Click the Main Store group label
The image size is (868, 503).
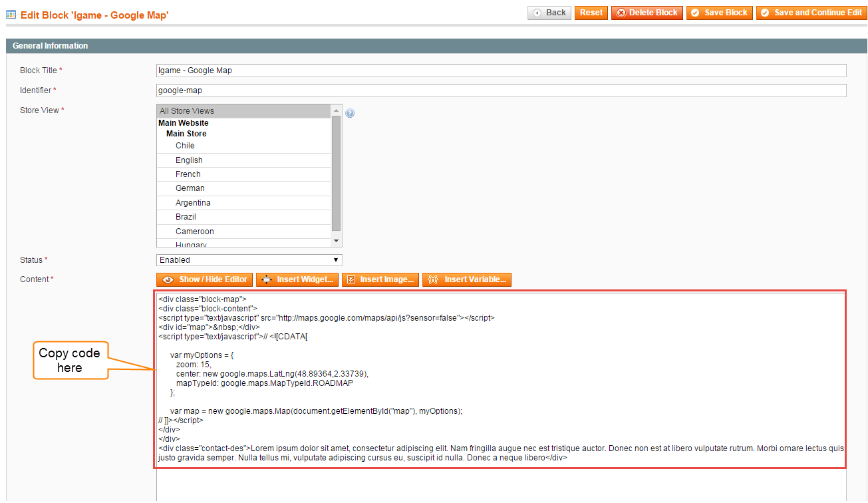tap(186, 134)
